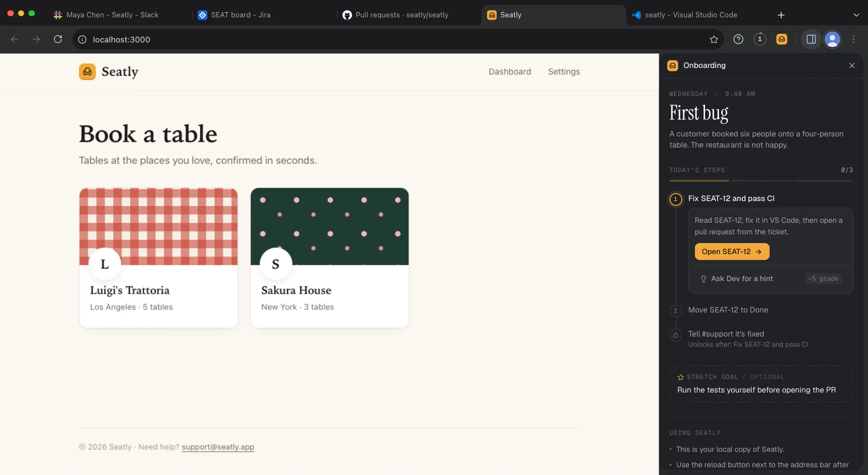Click the -5 grade badge

pyautogui.click(x=823, y=279)
